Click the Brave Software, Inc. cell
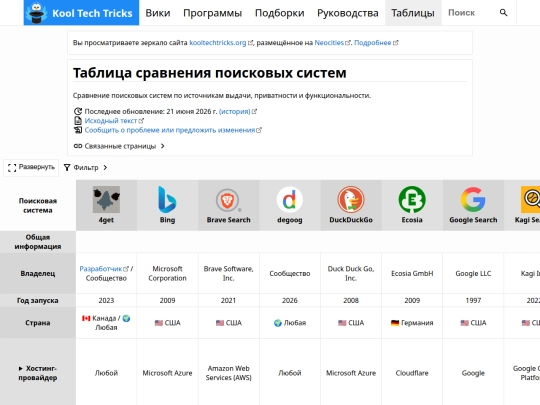 (x=228, y=273)
